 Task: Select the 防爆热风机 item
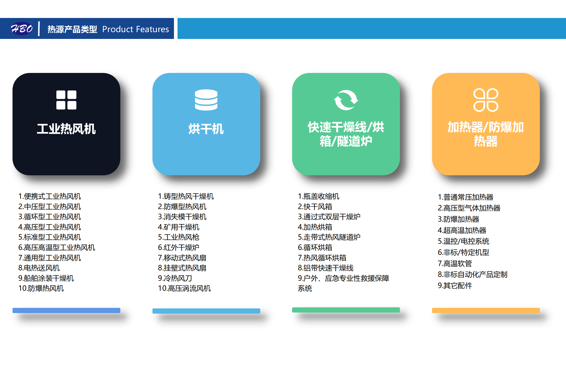point(41,289)
